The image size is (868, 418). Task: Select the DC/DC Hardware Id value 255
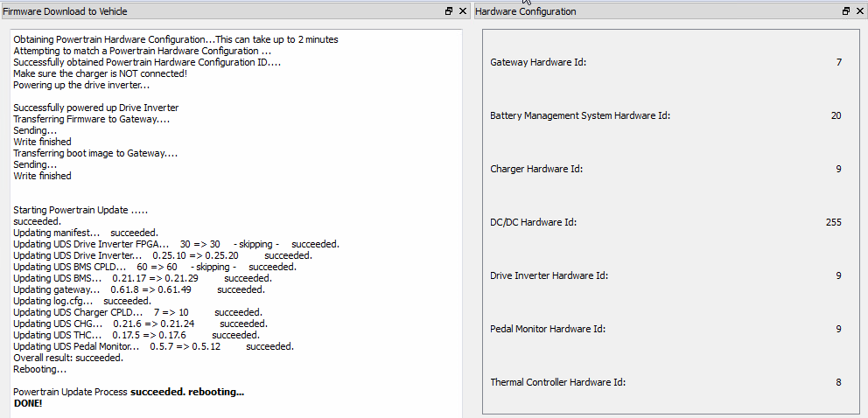(x=833, y=222)
